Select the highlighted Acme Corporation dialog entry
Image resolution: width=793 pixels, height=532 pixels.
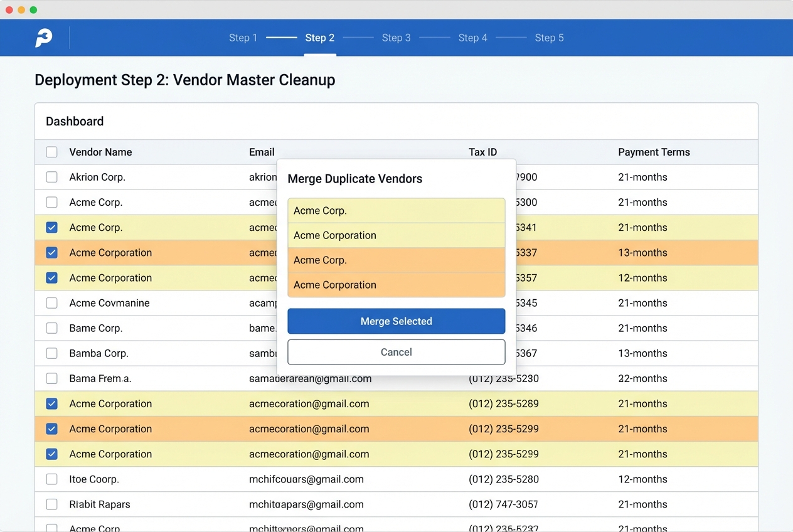tap(396, 285)
